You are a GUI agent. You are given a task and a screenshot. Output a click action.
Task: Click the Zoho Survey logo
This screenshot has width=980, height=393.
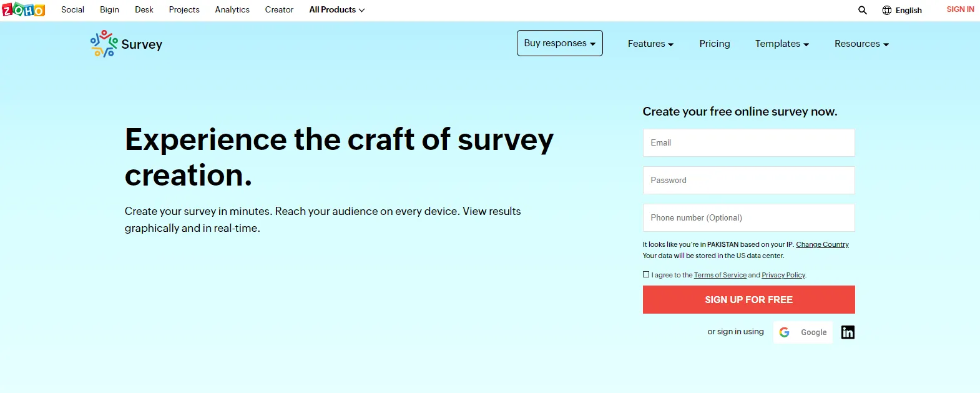[127, 44]
